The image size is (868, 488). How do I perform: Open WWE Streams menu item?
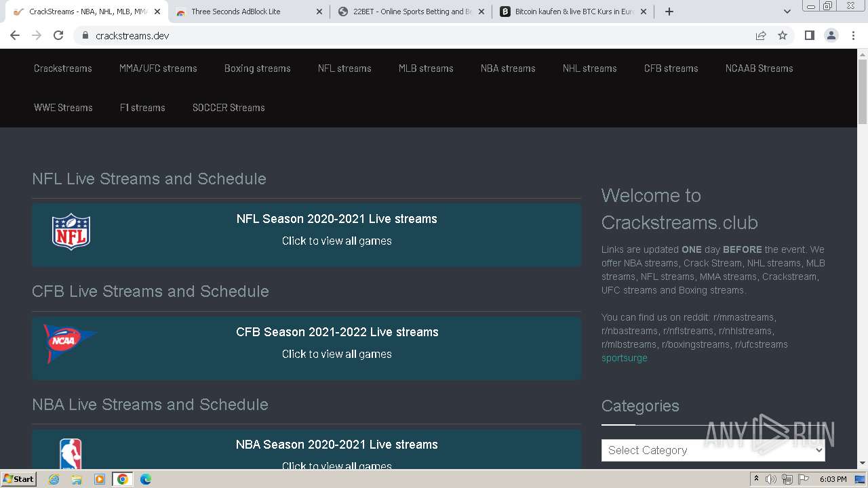(63, 108)
